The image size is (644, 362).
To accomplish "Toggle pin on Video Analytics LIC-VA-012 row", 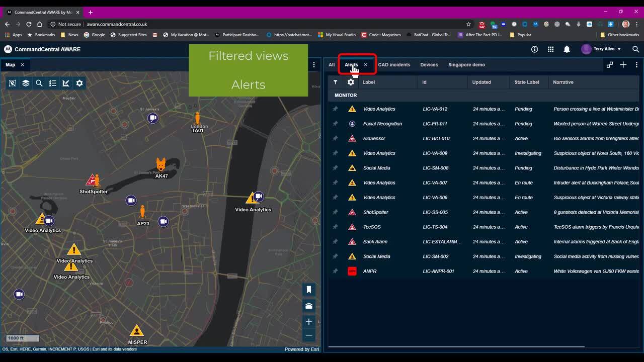I will pos(336,109).
